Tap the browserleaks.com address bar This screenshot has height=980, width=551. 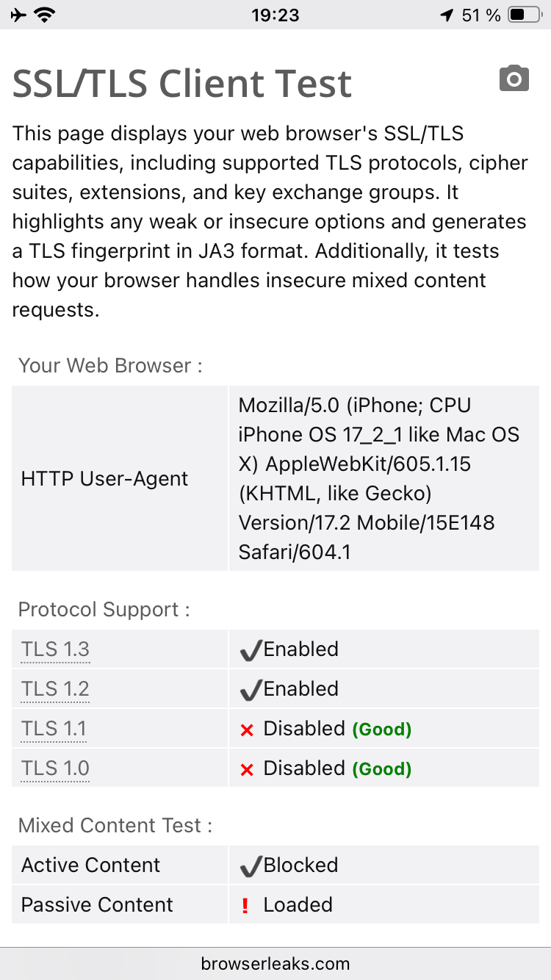pyautogui.click(x=275, y=963)
